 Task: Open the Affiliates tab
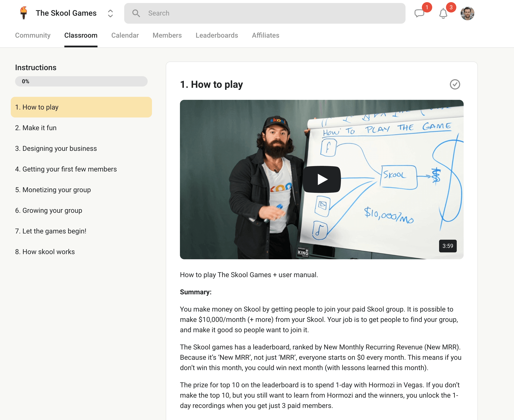point(265,35)
